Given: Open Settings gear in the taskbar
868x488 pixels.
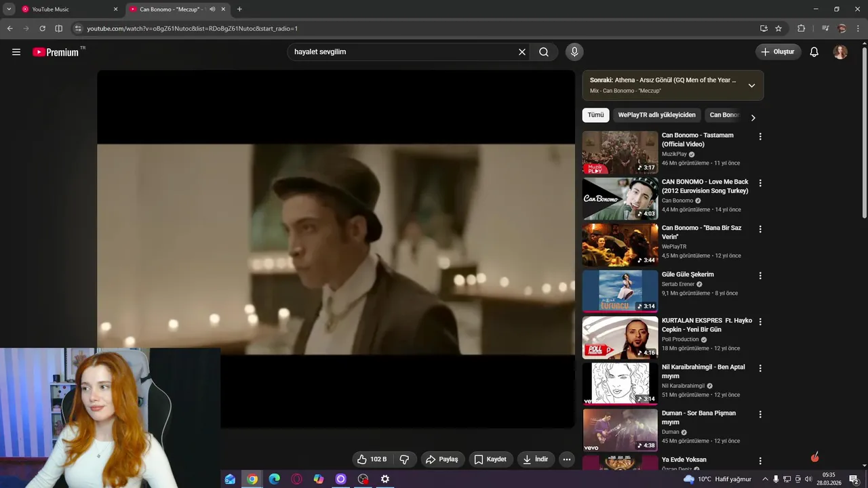Looking at the screenshot, I should click(x=385, y=479).
